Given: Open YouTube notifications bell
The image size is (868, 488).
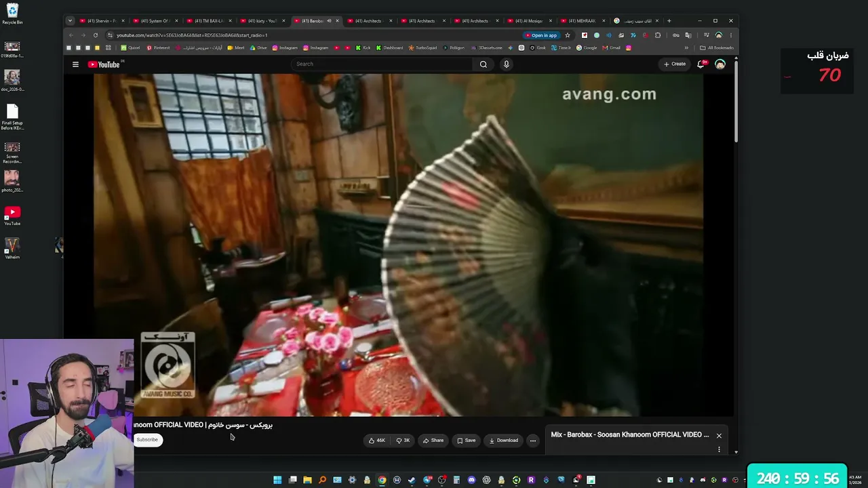Looking at the screenshot, I should pos(701,64).
